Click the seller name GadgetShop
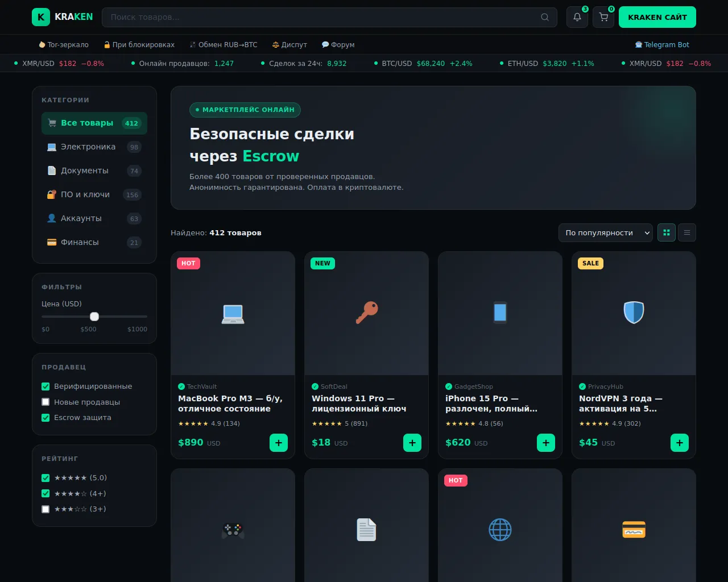Image resolution: width=728 pixels, height=582 pixels. 474,386
